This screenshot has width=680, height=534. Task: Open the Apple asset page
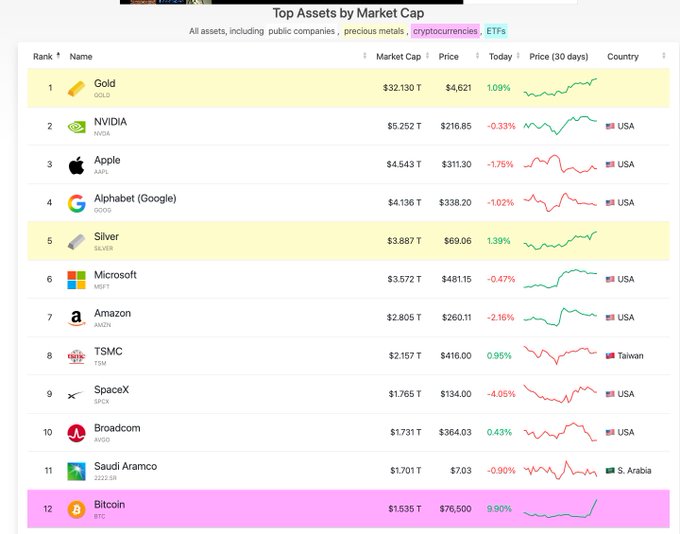tap(107, 160)
